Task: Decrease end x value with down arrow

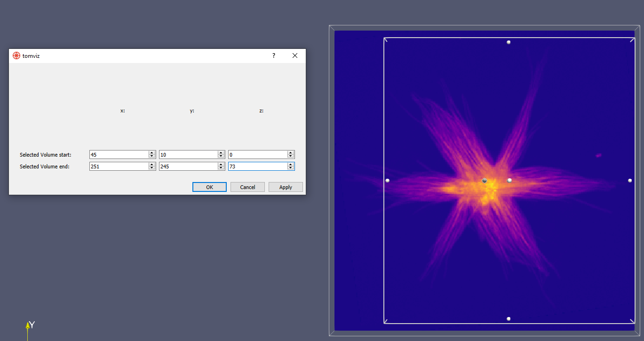Action: coord(152,168)
